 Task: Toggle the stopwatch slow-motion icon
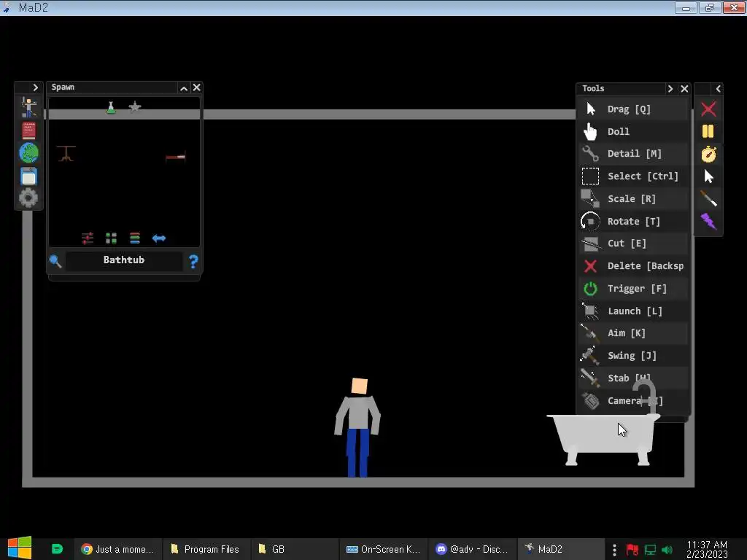(708, 154)
